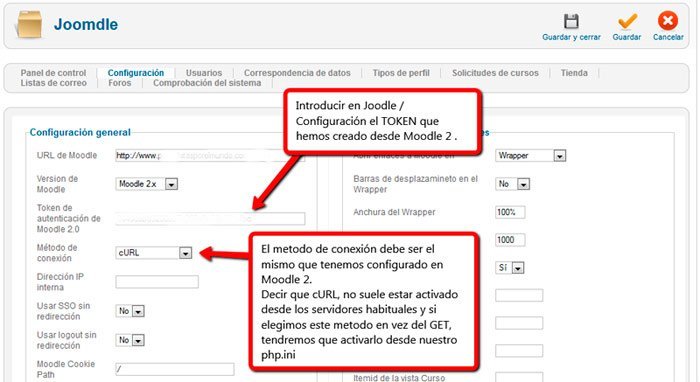Open the Foros tab
The width and height of the screenshot is (700, 382).
tap(120, 83)
